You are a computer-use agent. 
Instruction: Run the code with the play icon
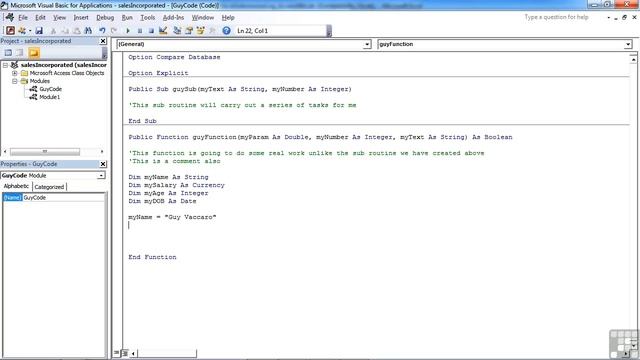(x=128, y=31)
